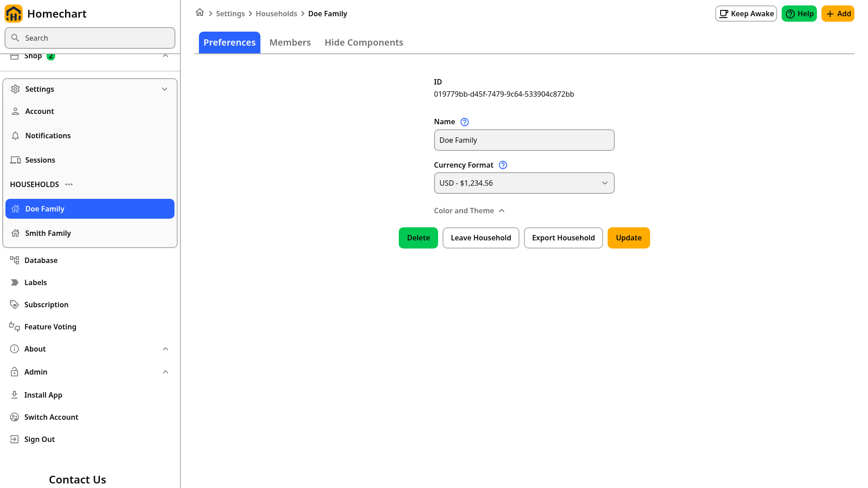Select Smith Family household

[x=90, y=233]
